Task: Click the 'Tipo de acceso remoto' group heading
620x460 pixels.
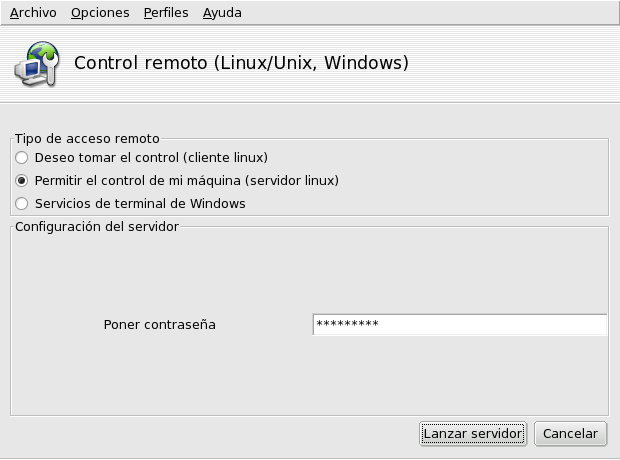Action: [87, 139]
